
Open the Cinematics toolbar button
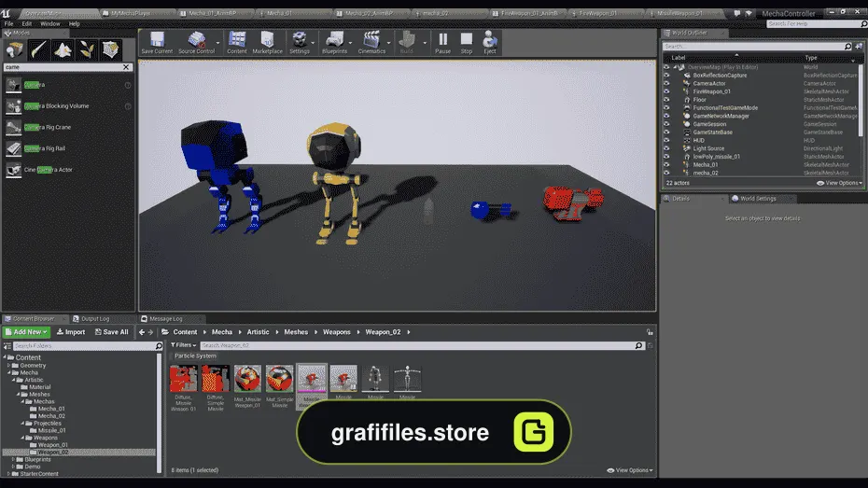point(371,43)
